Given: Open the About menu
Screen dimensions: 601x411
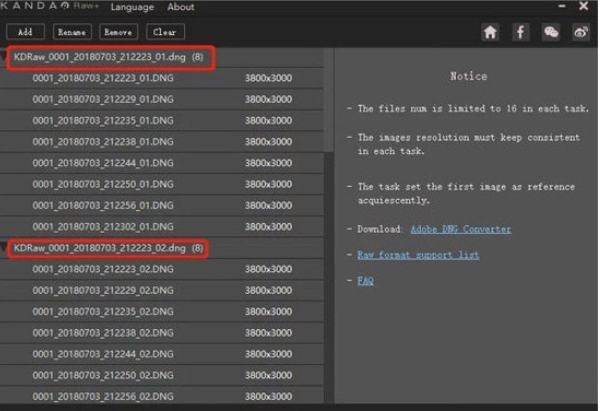Looking at the screenshot, I should coord(181,7).
